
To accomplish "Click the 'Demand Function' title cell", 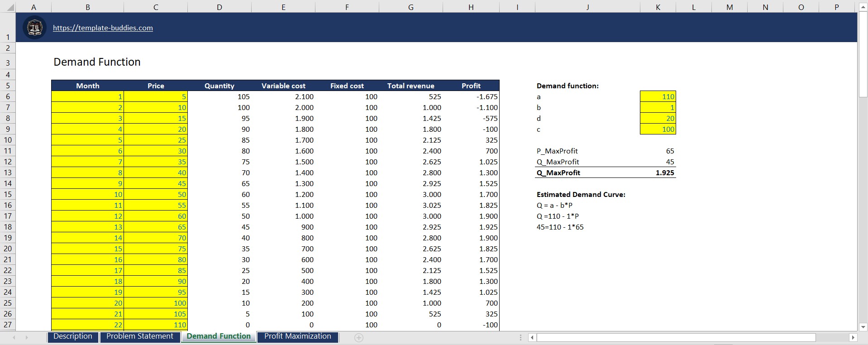I will tap(97, 62).
